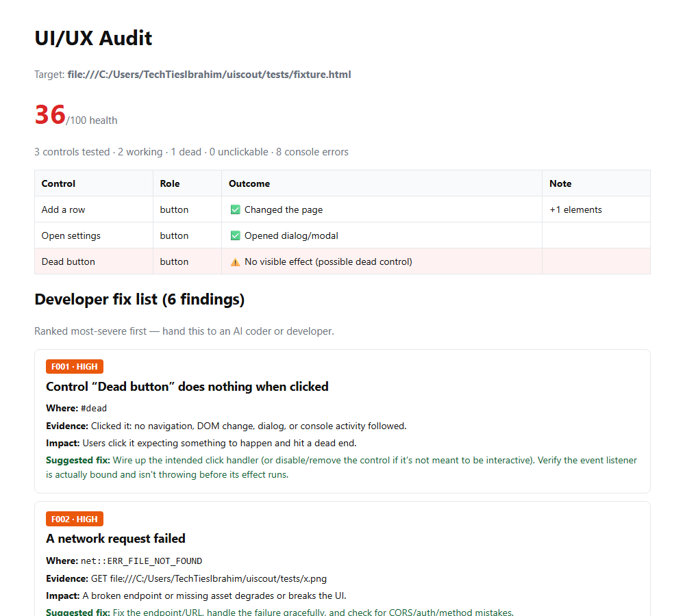The image size is (685, 616).
Task: Click the controls tested summary line
Action: point(191,152)
